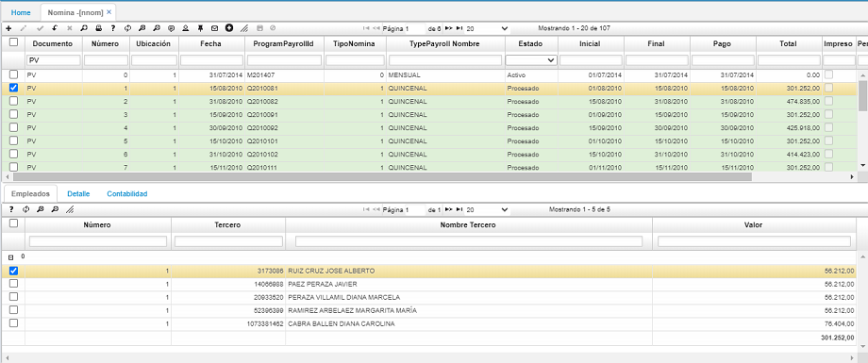The height and width of the screenshot is (363, 868).
Task: Check the row with Número 0 MENSUAL
Action: point(13,74)
